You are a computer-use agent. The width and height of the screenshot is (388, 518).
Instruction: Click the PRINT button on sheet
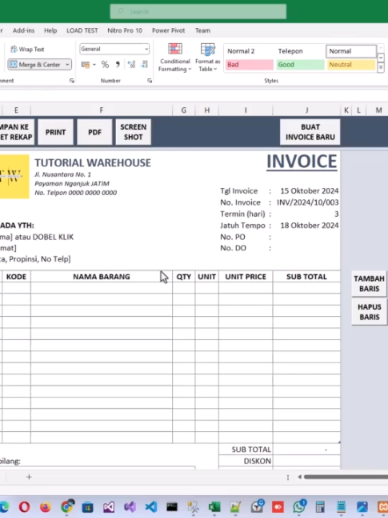pos(55,132)
